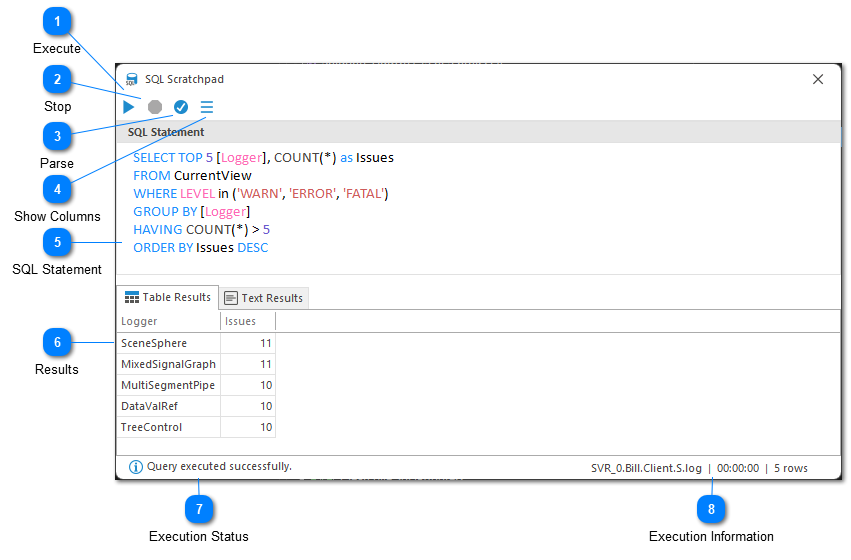Switch to the Table Results tab
The height and width of the screenshot is (560, 851).
coord(168,298)
